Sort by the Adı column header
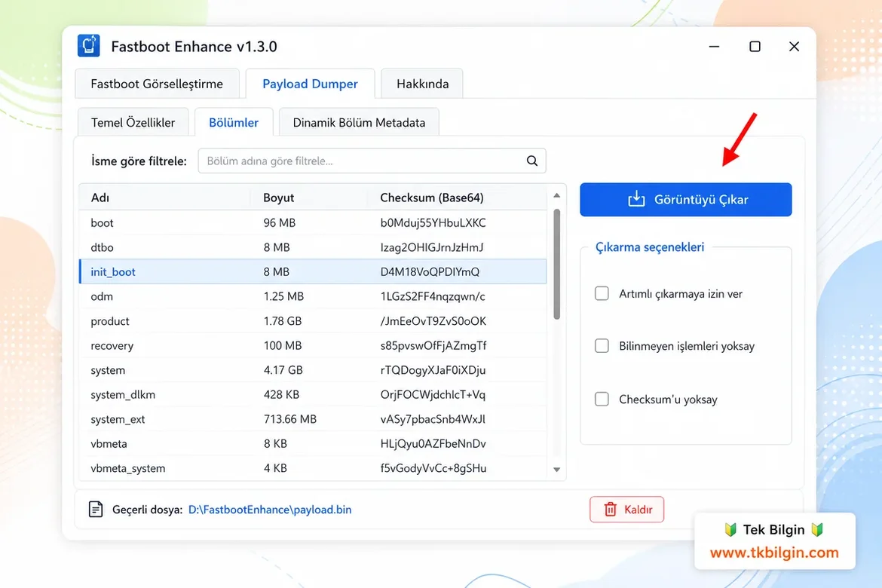The image size is (882, 588). (100, 198)
